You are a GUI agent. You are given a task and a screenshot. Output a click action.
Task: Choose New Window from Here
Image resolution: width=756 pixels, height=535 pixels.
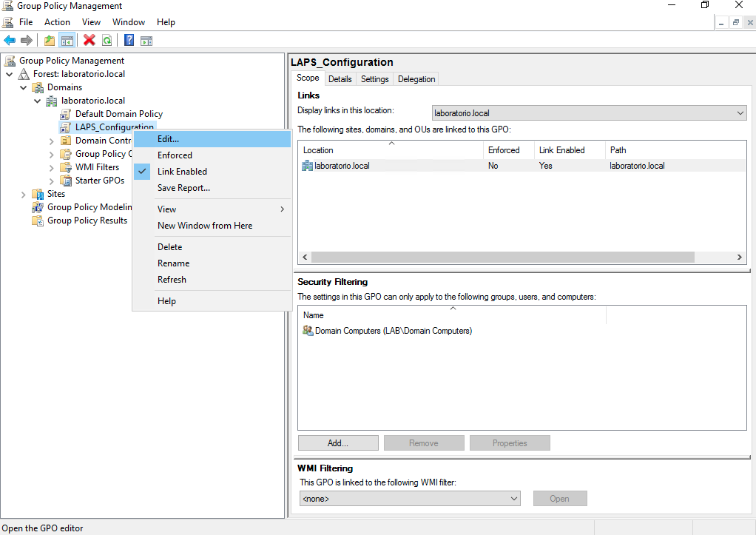coord(212,225)
